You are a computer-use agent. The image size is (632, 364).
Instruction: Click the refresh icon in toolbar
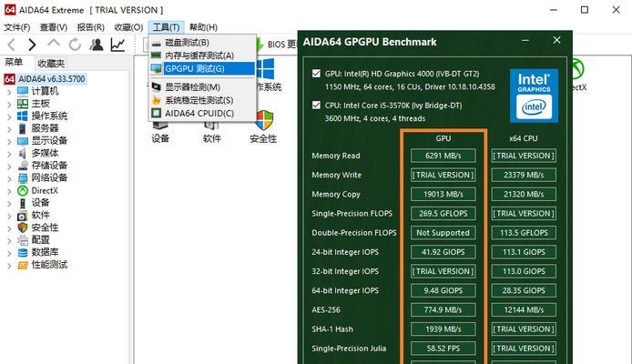[76, 45]
